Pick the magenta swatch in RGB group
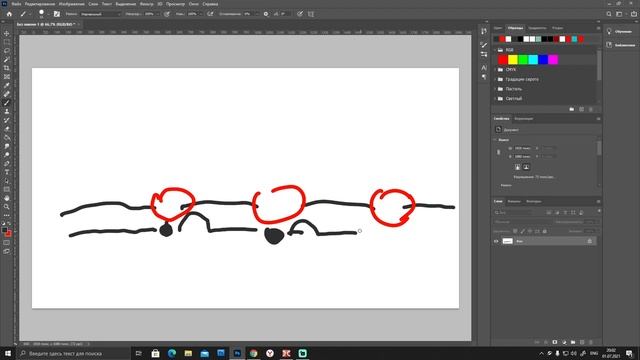The image size is (640, 360). click(553, 60)
